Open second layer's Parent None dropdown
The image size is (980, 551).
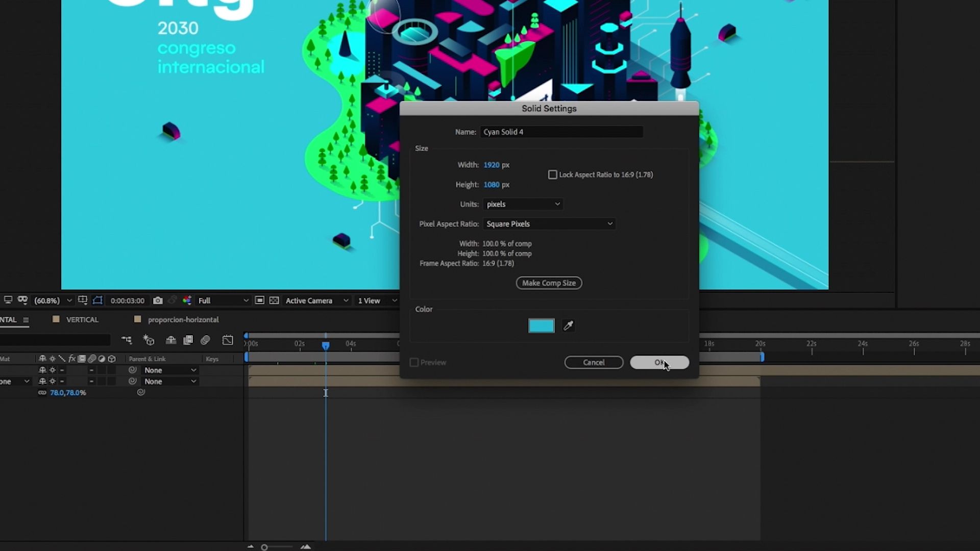(x=170, y=381)
